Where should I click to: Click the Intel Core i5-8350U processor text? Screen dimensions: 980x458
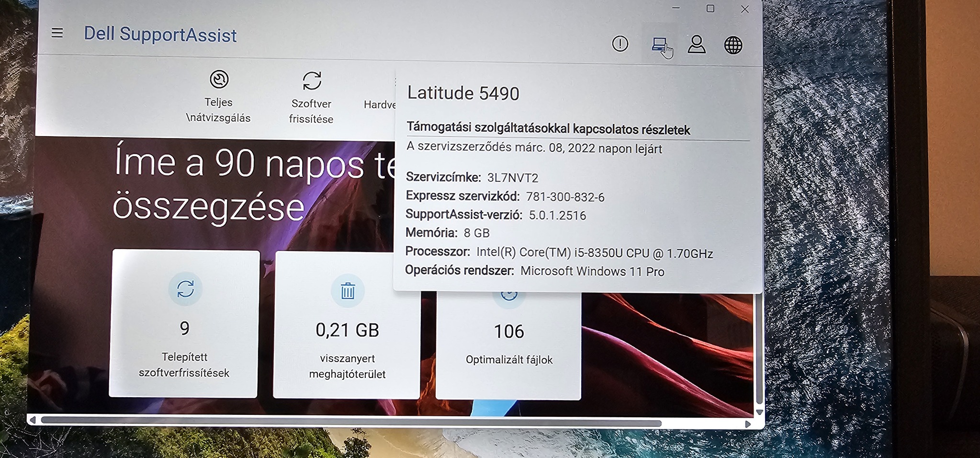(x=595, y=253)
